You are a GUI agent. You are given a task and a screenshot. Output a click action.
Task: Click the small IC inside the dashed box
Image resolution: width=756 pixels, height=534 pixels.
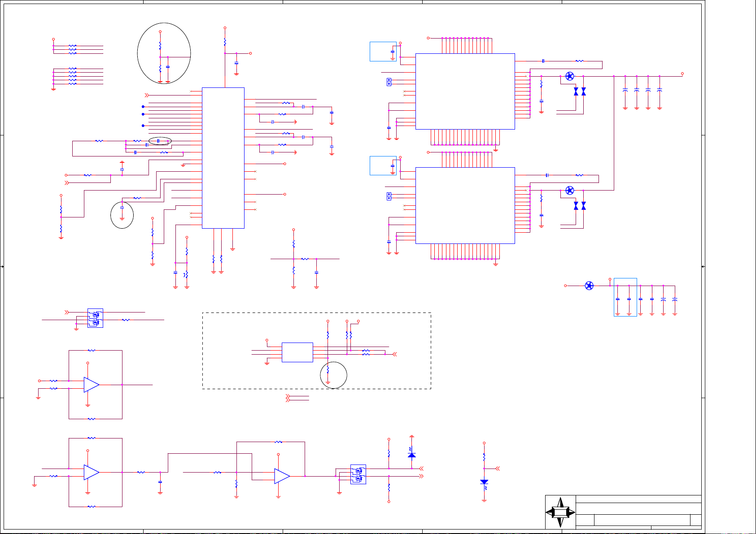(x=297, y=352)
